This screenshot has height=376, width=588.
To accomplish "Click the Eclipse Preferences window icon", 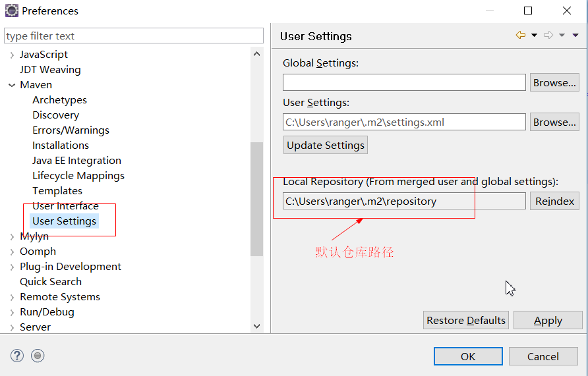I will click(12, 11).
